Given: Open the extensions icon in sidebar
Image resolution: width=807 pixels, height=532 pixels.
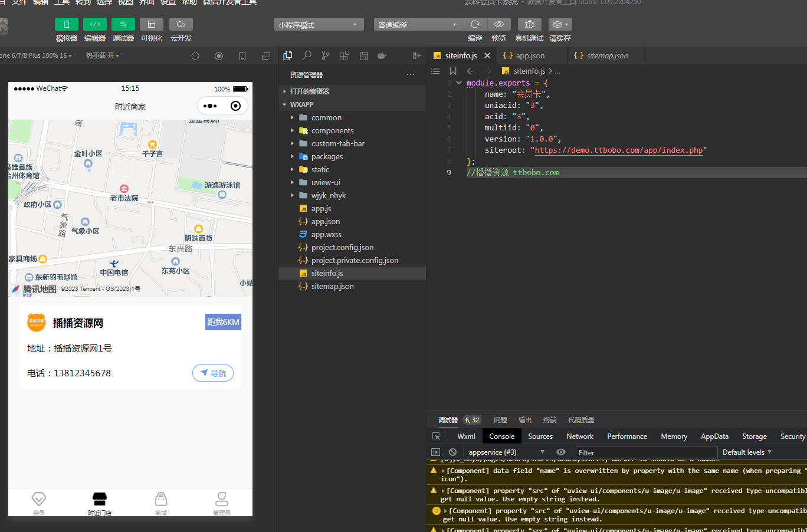Looking at the screenshot, I should [x=345, y=55].
